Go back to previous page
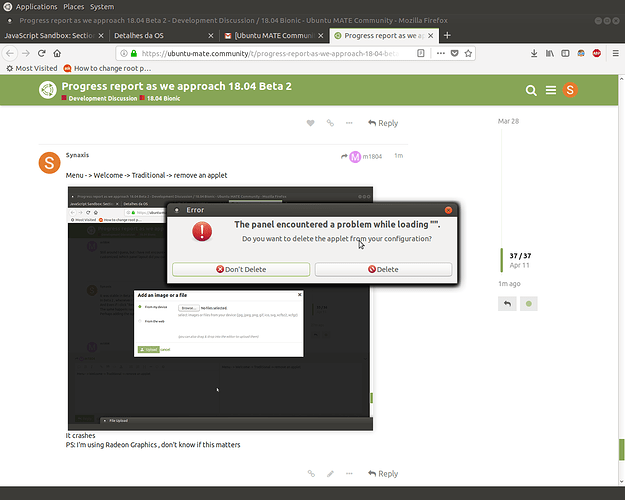The width and height of the screenshot is (625, 500). (10, 53)
